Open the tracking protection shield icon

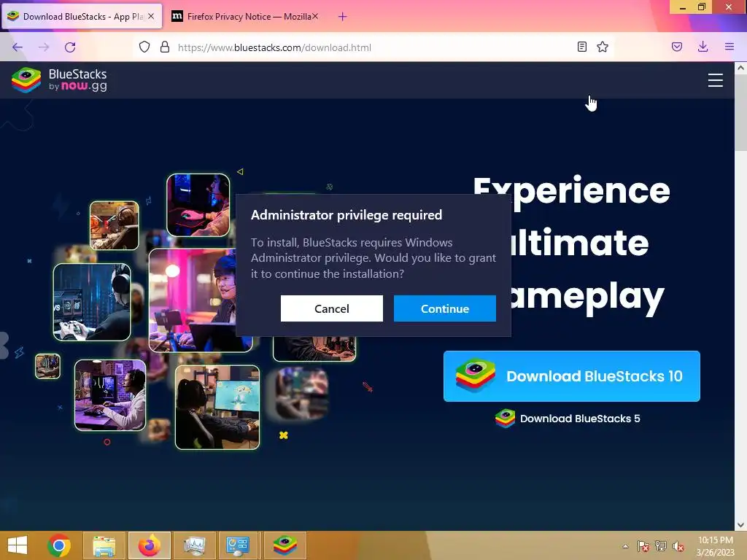(144, 47)
